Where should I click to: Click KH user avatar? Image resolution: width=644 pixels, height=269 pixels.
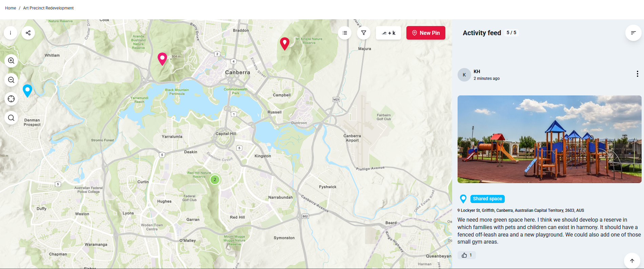[x=464, y=75]
